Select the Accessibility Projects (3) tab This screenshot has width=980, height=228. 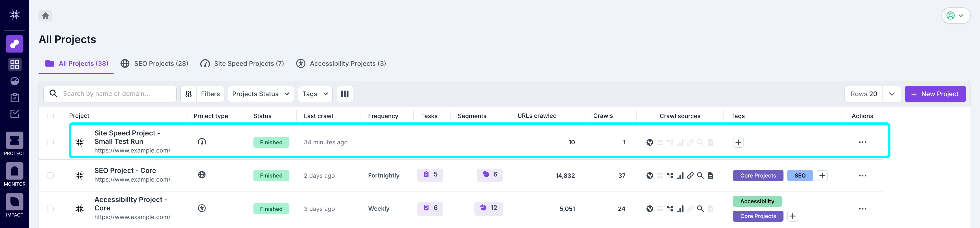[x=341, y=64]
